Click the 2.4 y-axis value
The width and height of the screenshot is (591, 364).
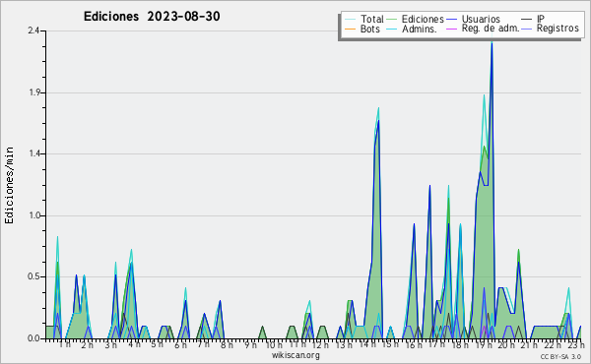pos(33,30)
